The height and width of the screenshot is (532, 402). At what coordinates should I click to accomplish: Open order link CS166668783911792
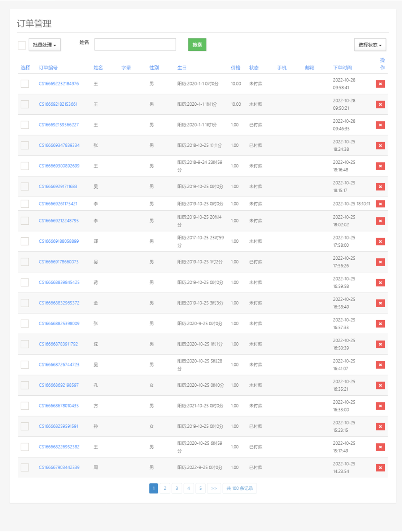58,344
